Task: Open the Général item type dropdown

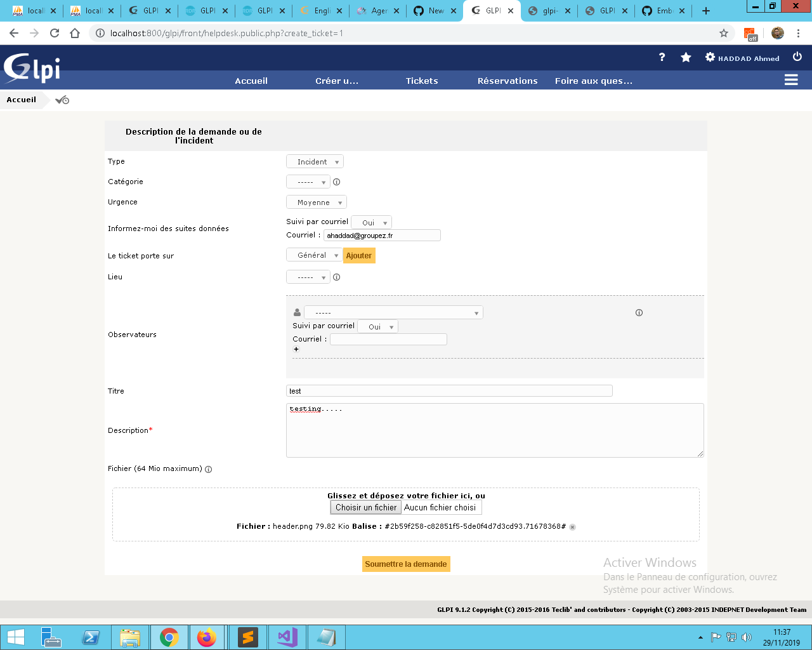Action: click(x=315, y=255)
